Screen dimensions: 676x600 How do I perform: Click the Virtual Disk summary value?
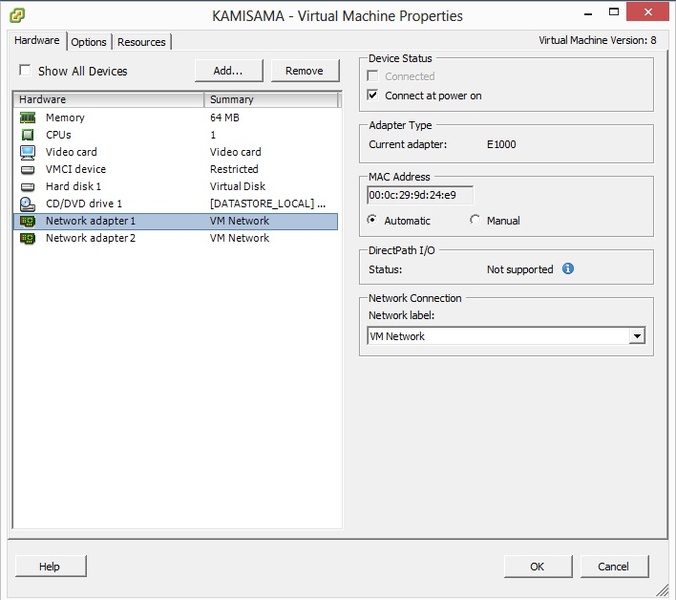click(x=238, y=187)
